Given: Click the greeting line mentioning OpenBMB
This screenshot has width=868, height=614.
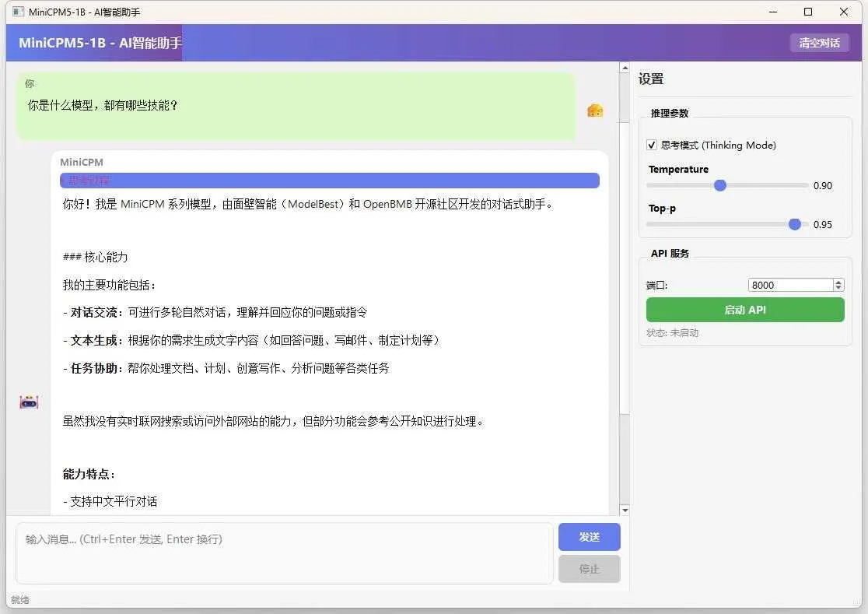Looking at the screenshot, I should [x=308, y=204].
